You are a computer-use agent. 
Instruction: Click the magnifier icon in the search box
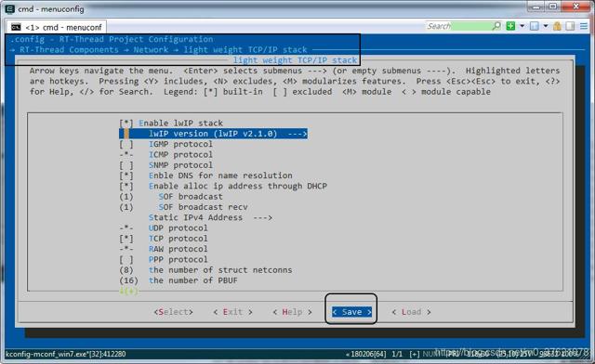click(496, 26)
